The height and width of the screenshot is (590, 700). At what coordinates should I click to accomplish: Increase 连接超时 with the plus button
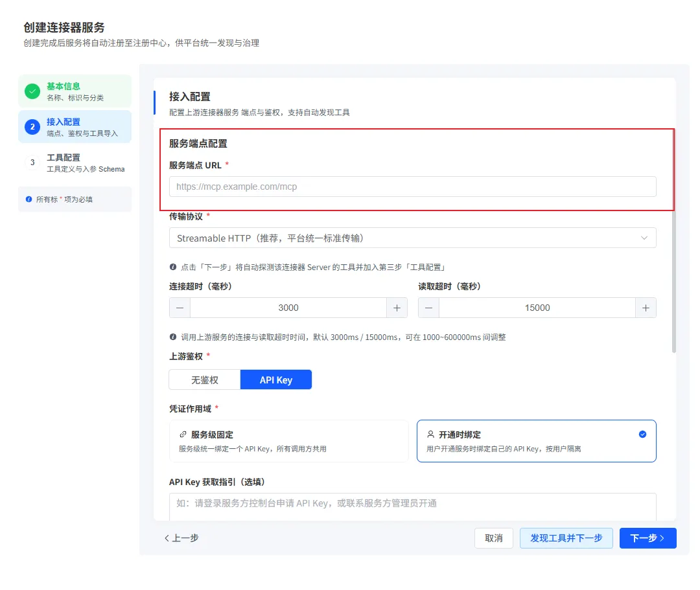(x=397, y=308)
